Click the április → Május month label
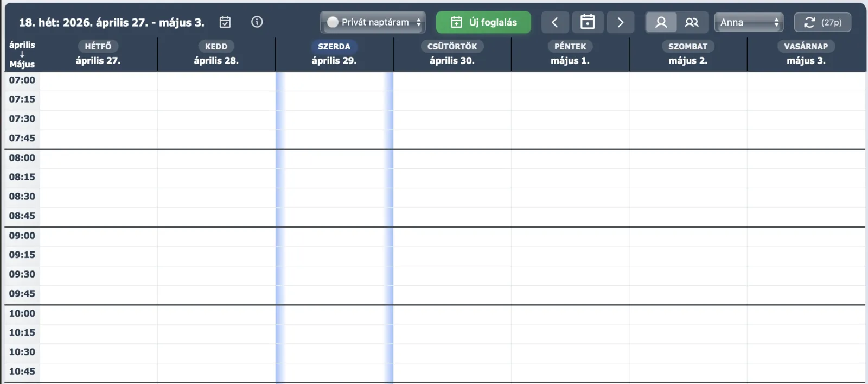Image resolution: width=868 pixels, height=384 pixels. [x=22, y=54]
